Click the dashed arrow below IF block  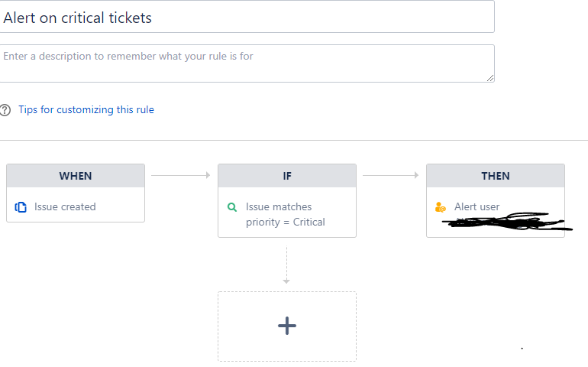tap(286, 265)
